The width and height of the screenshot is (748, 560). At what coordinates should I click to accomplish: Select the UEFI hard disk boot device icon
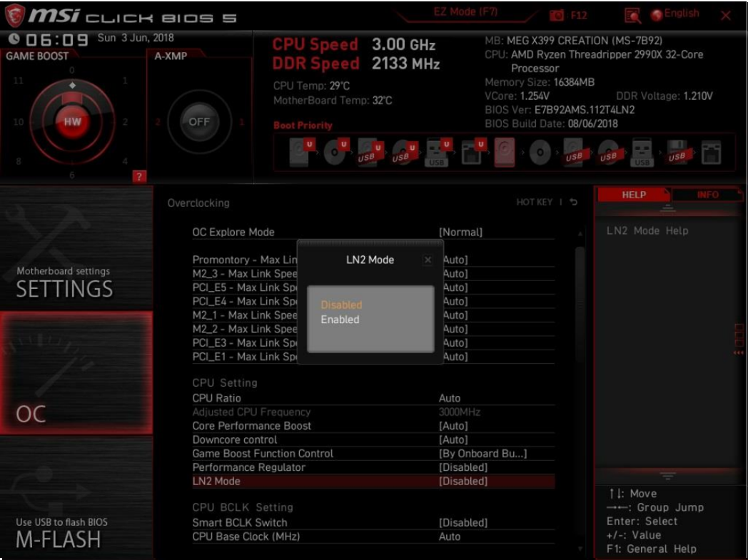point(301,151)
